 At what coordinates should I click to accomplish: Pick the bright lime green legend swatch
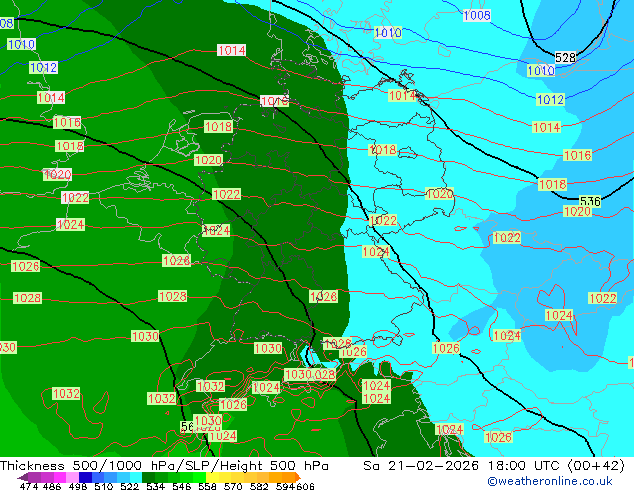tap(199, 477)
